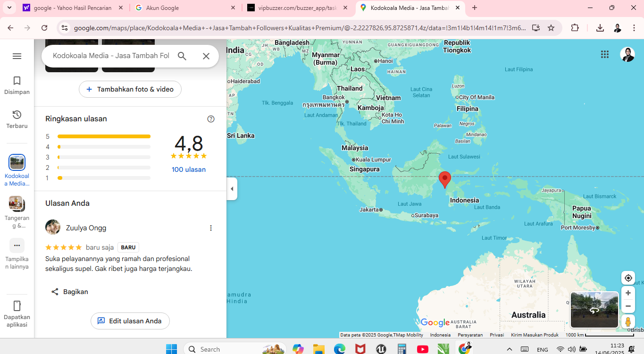Click the show my location button

pos(628,278)
